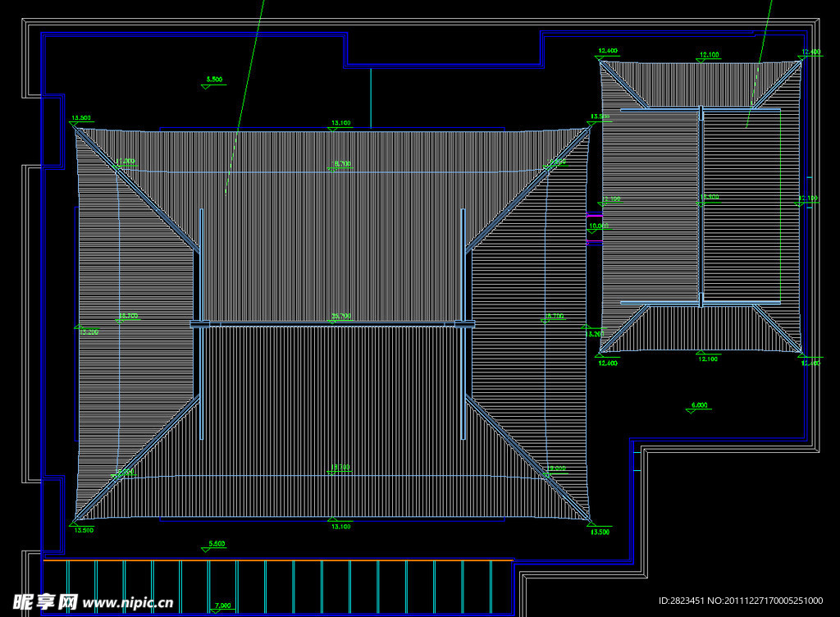
Task: Select 13.500 marker at main roof bottom-right corner
Action: [600, 532]
